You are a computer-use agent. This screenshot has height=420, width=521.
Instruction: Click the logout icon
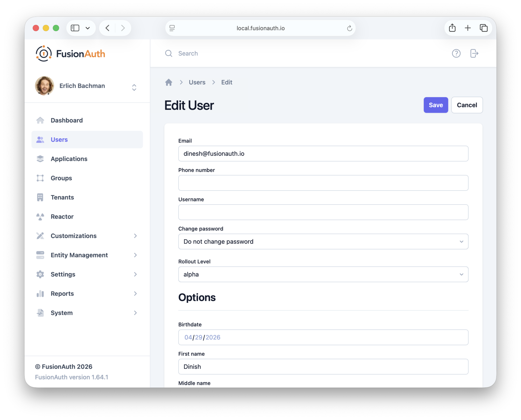[474, 53]
